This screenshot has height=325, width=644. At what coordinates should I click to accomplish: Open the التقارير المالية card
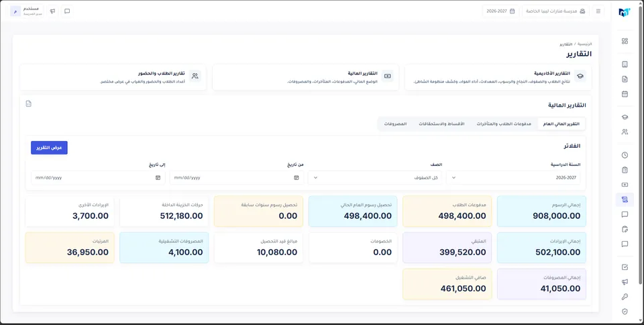(x=306, y=77)
